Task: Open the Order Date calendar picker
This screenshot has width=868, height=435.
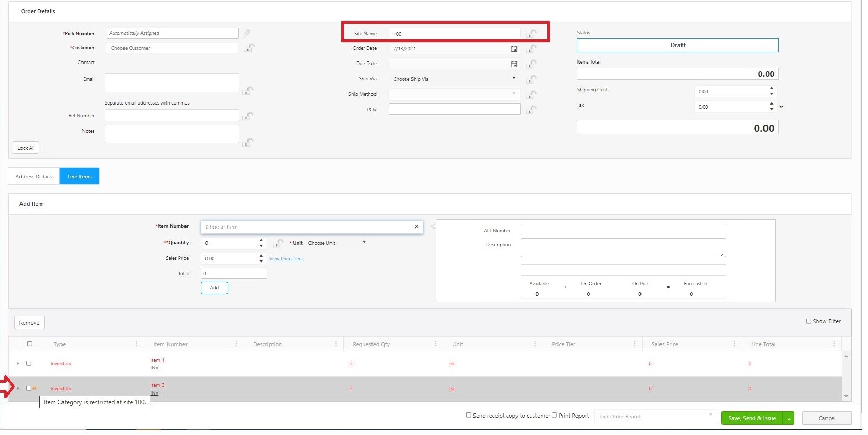Action: click(514, 49)
